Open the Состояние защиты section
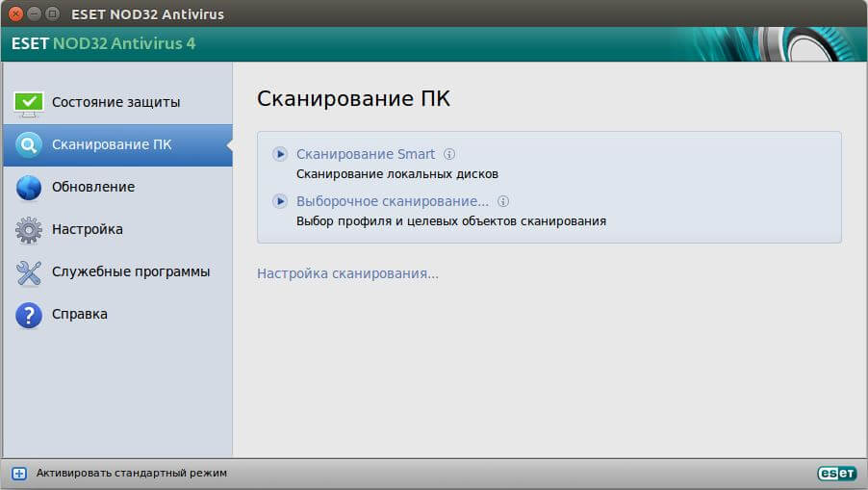The image size is (868, 490). (117, 103)
